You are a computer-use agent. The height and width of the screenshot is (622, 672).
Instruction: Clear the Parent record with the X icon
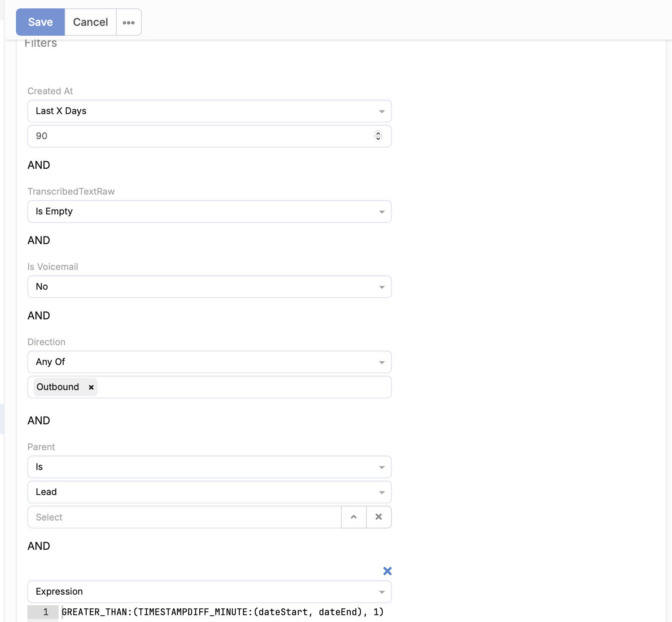[x=379, y=517]
